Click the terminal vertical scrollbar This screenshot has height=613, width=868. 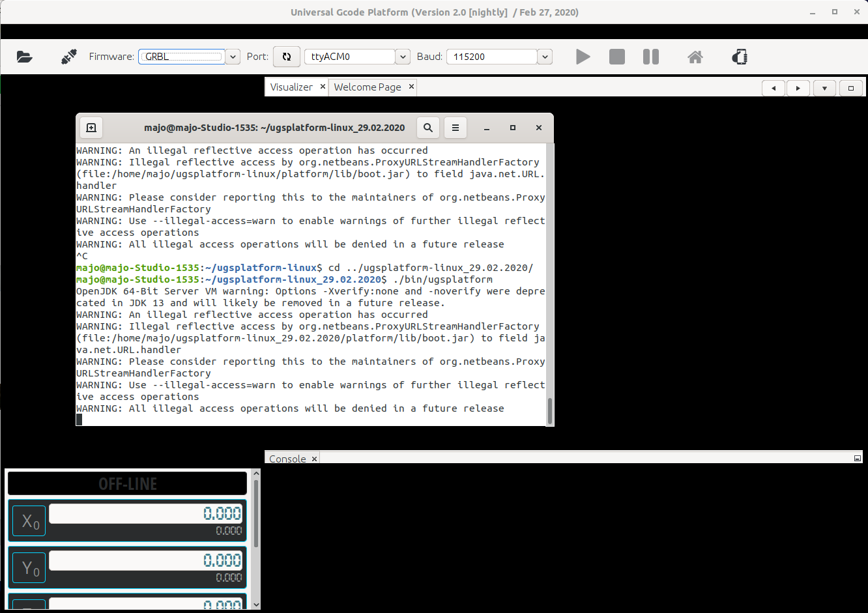[550, 410]
